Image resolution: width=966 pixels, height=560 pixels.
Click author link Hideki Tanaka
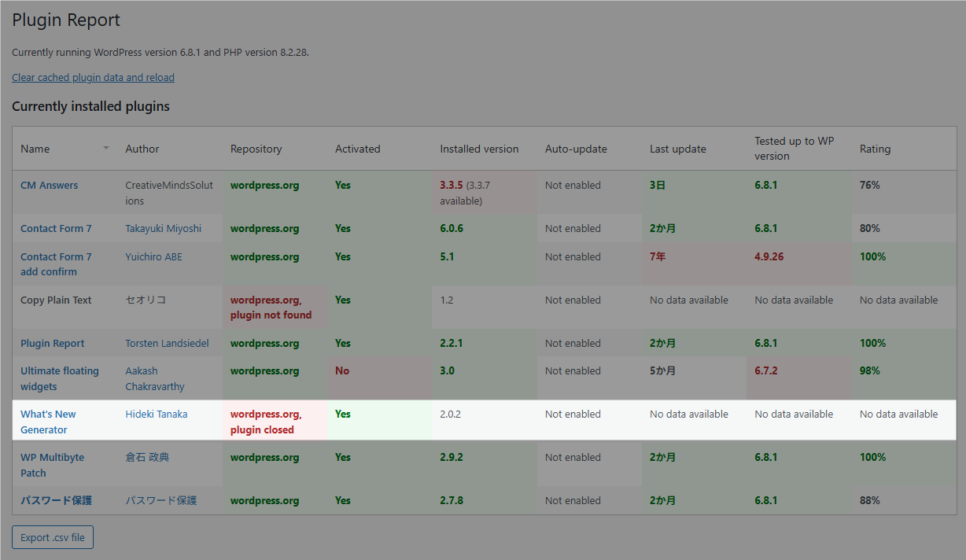click(157, 414)
